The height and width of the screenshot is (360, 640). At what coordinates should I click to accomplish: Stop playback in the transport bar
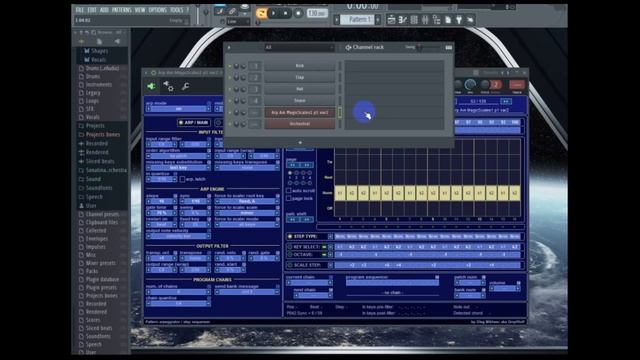pos(286,13)
